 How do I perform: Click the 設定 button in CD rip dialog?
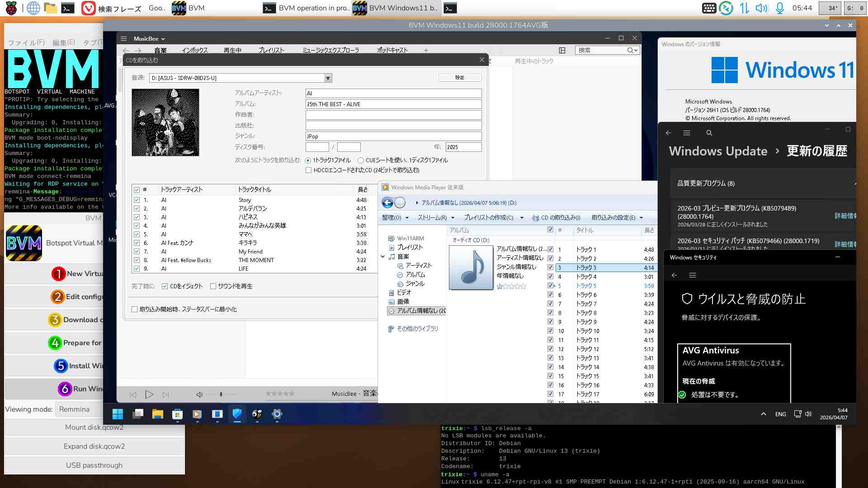coord(459,78)
